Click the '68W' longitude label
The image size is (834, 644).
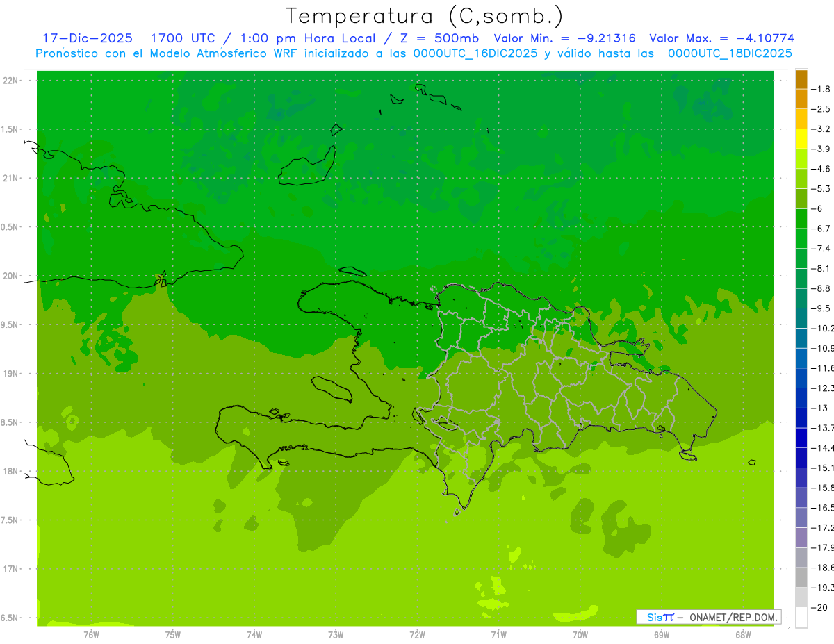(743, 634)
